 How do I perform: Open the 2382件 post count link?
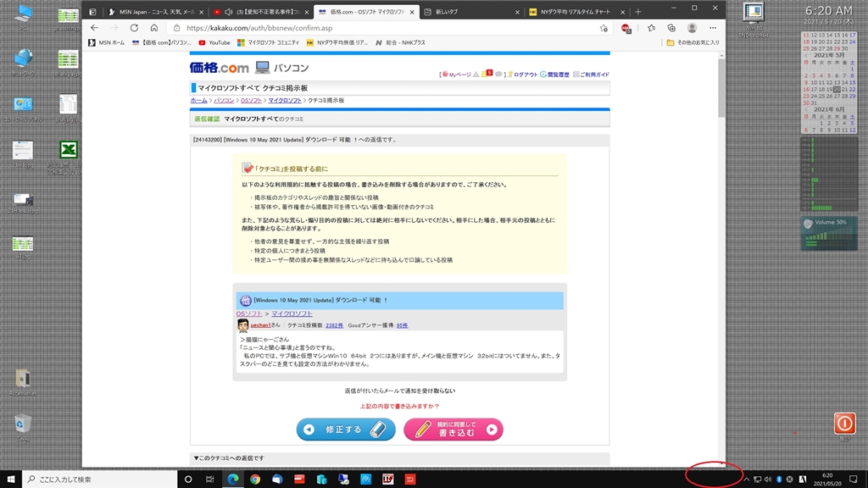(334, 325)
